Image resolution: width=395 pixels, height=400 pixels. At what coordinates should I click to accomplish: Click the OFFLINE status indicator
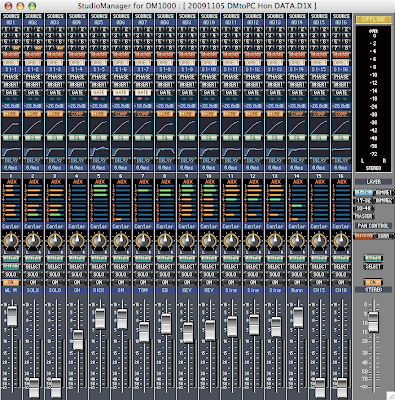[373, 19]
